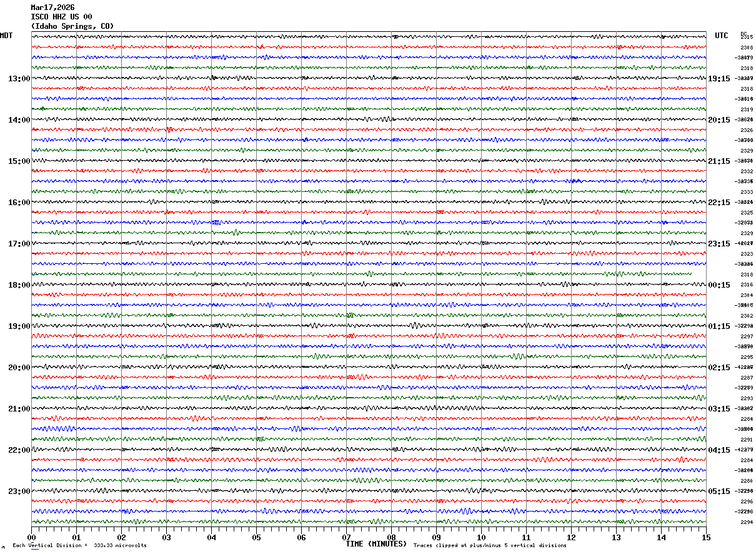Screen dimensions: 756x554
Task: Click the 00:15 UTC time label
Action: (x=719, y=285)
